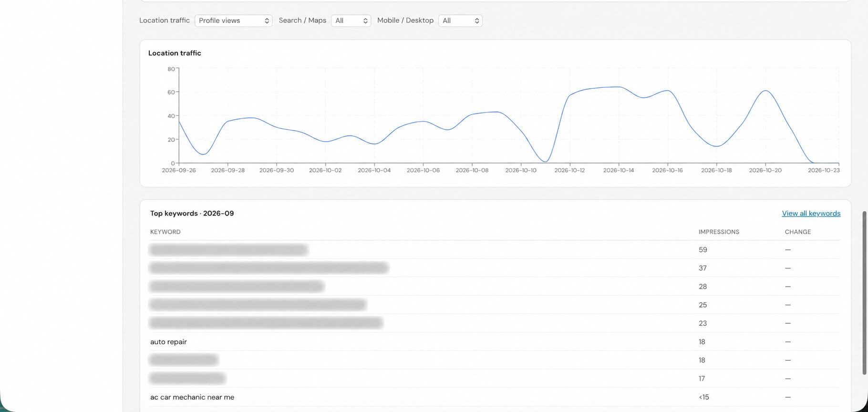Select the ac car mechanic near me keyword
Image resolution: width=868 pixels, height=412 pixels.
point(192,397)
